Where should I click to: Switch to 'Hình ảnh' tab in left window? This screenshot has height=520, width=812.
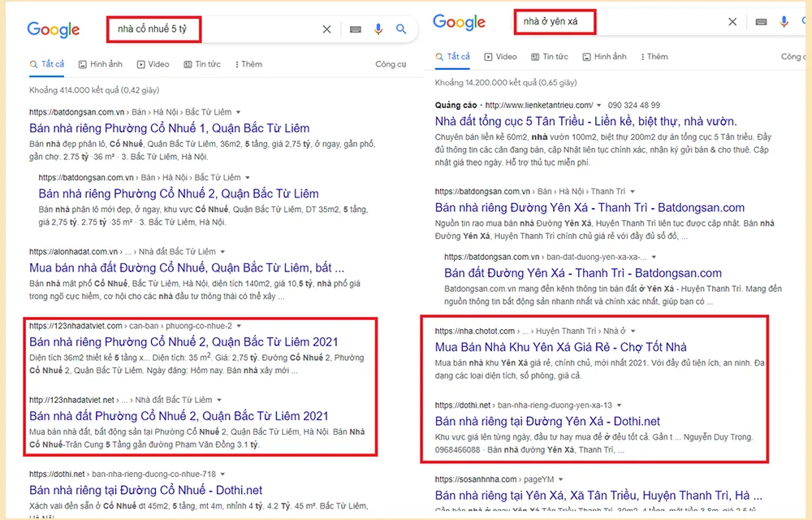click(x=101, y=64)
